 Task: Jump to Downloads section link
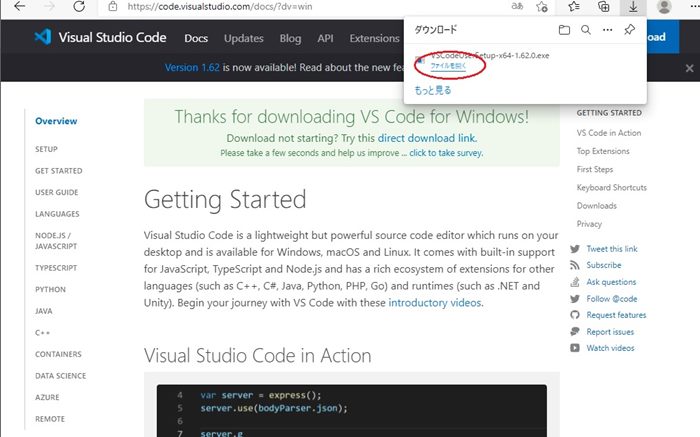pyautogui.click(x=596, y=206)
